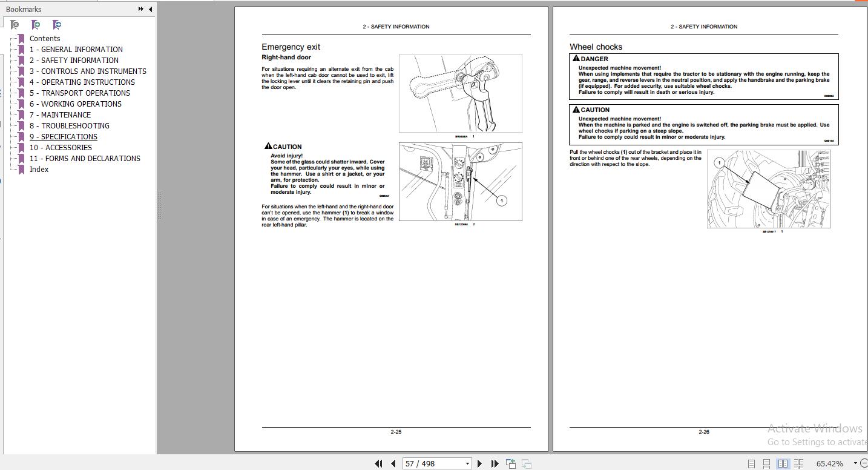Viewport: 868px width, 470px height.
Task: Expand the Bookmarks panel wider
Action: [x=140, y=9]
